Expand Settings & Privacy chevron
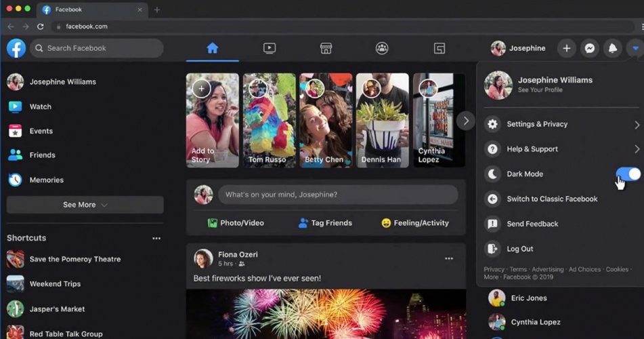 tap(637, 125)
